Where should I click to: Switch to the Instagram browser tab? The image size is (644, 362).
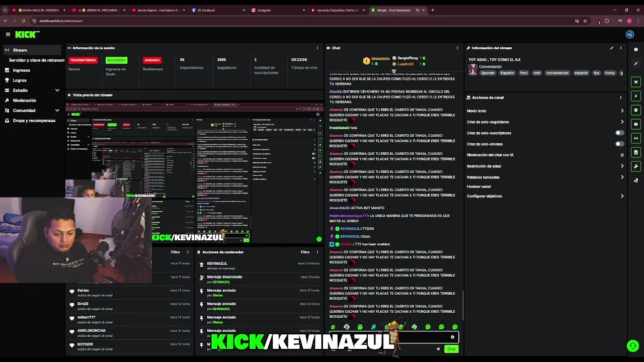point(278,10)
